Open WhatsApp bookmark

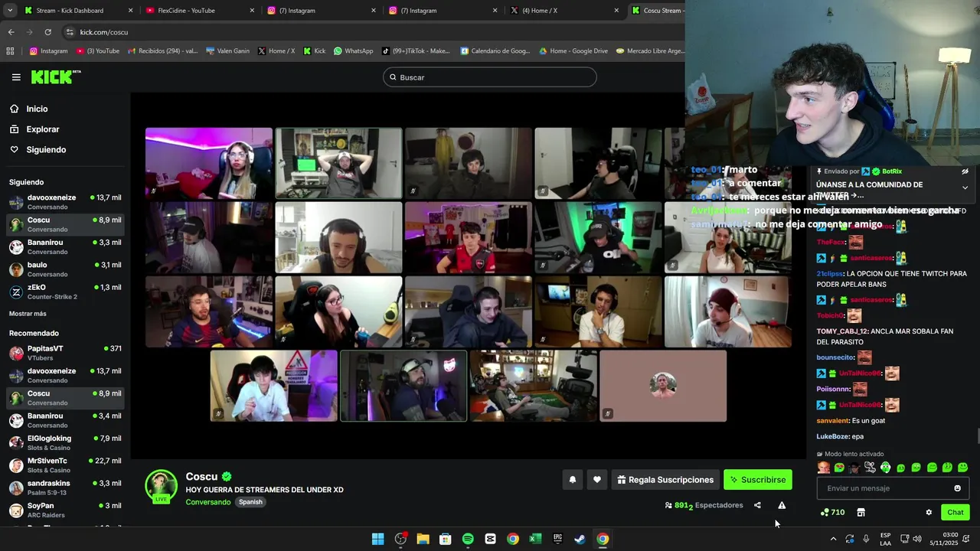(x=354, y=51)
